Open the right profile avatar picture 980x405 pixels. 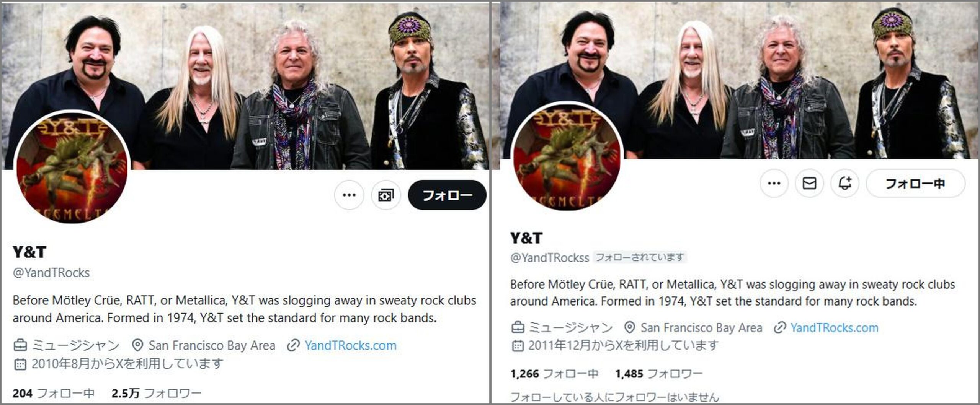[568, 157]
